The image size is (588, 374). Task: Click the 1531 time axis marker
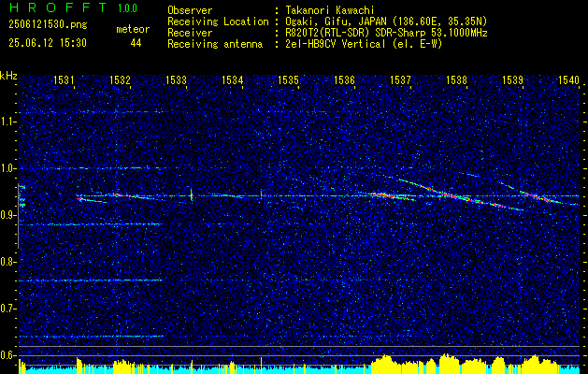64,79
